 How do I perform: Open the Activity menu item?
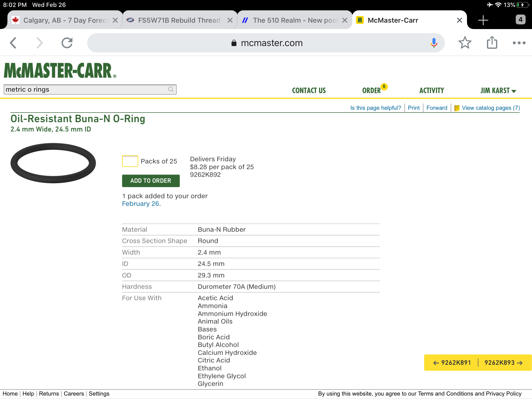coord(432,90)
